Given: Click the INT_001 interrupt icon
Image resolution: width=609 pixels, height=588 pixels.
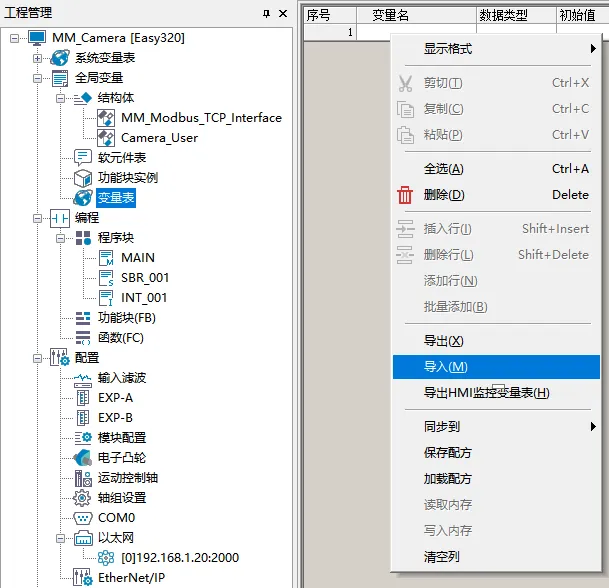Looking at the screenshot, I should [106, 298].
